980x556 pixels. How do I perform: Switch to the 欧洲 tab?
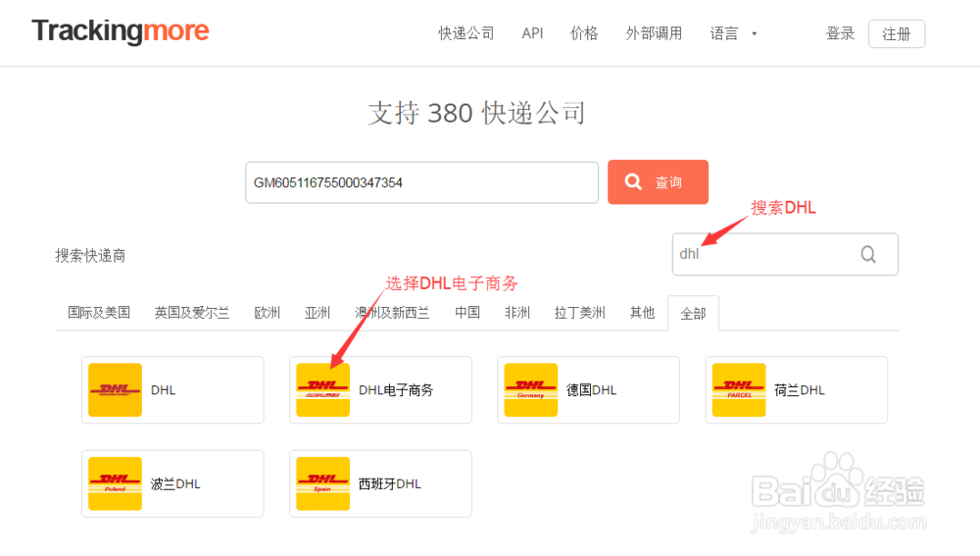click(x=267, y=312)
